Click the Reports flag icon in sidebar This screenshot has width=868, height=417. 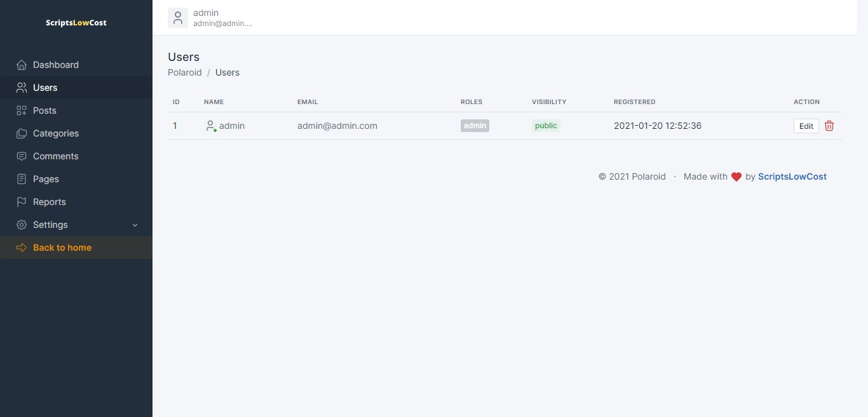pos(22,202)
